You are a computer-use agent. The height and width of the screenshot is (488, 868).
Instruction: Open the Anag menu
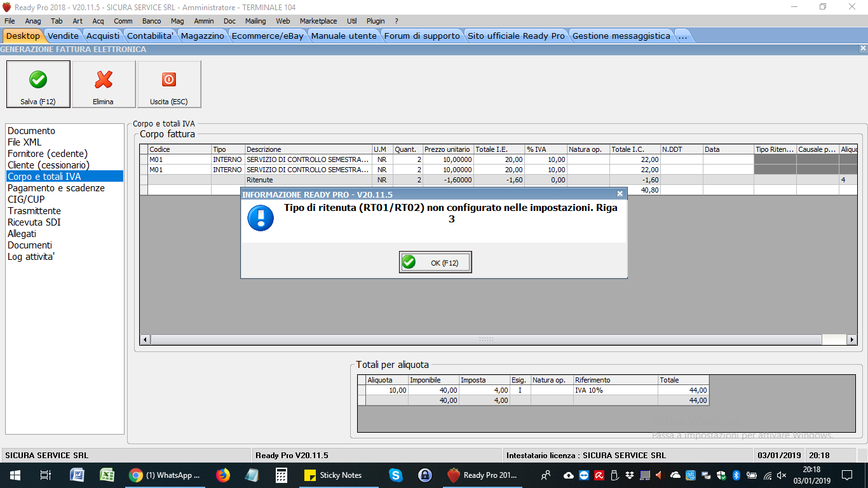pyautogui.click(x=33, y=21)
